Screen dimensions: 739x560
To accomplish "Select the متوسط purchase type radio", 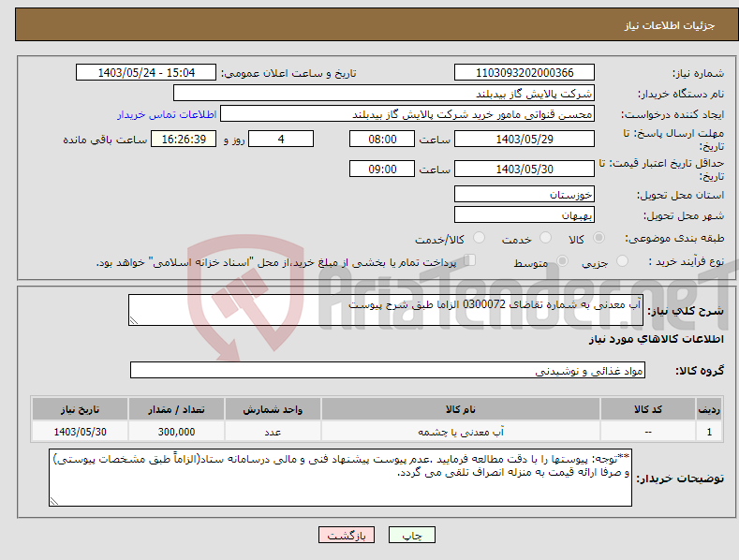I will (x=562, y=260).
